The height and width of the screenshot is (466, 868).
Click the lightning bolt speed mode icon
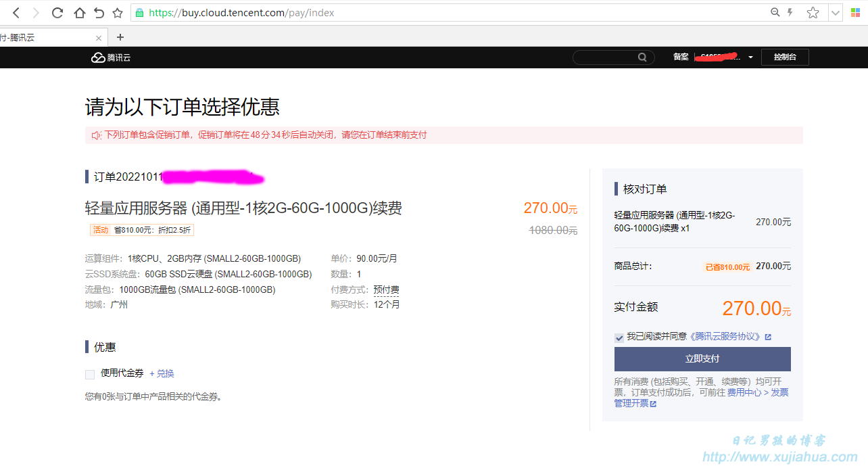point(791,12)
